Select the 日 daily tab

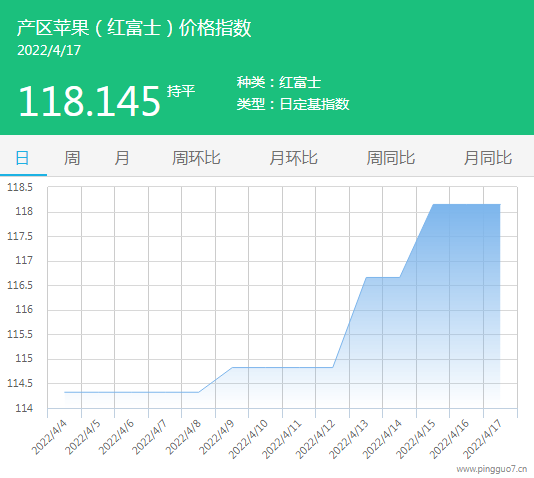pos(23,158)
